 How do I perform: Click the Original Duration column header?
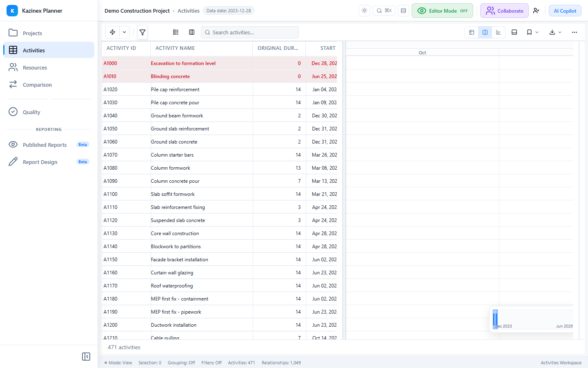[279, 48]
